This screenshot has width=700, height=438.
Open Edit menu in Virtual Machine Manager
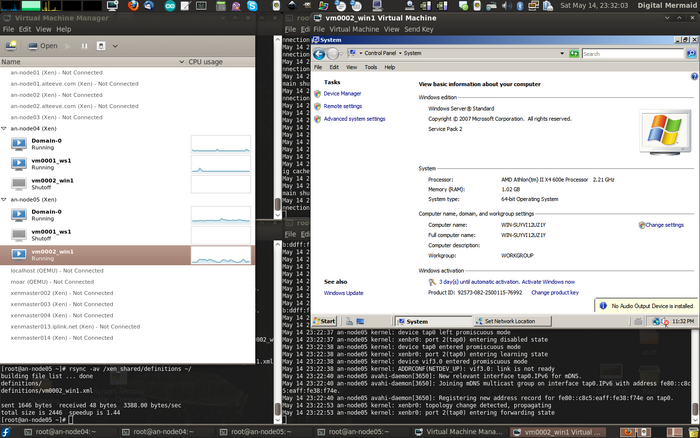coord(25,29)
